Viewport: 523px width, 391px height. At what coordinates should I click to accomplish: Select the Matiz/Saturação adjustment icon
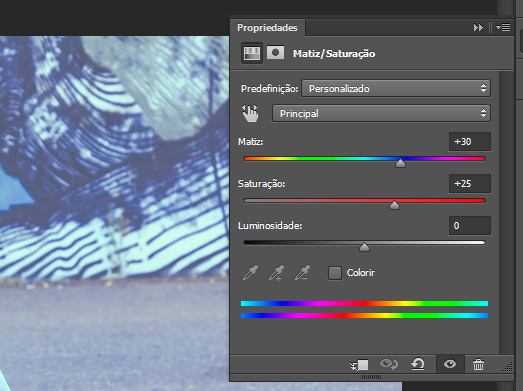(252, 53)
